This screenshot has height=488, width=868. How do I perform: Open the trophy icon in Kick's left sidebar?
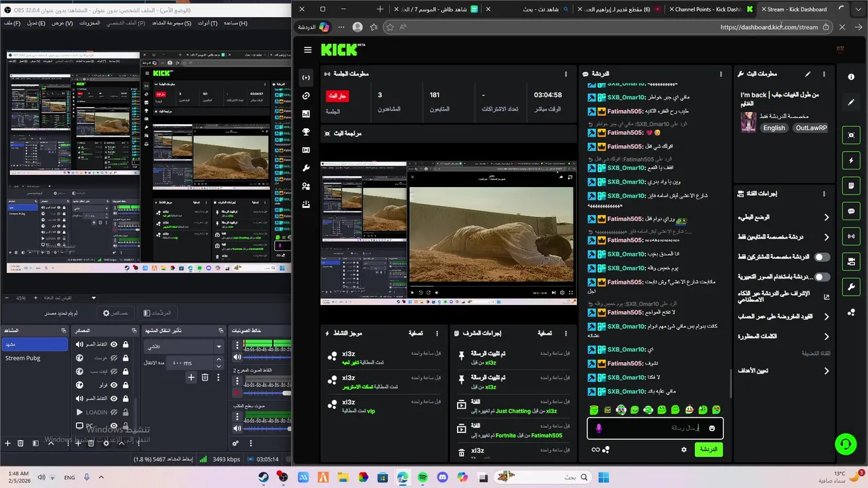click(306, 132)
